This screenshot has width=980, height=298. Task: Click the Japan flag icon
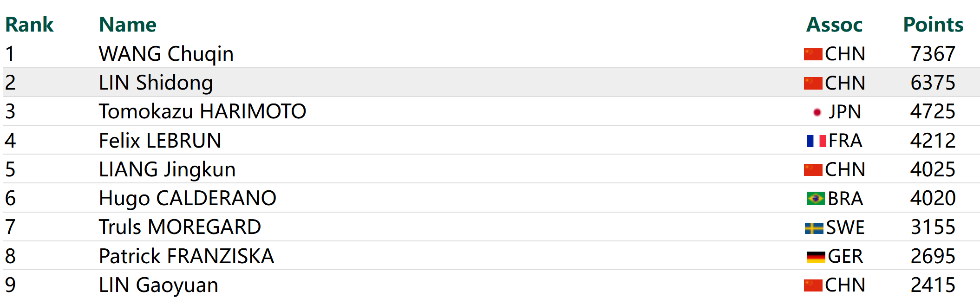coord(817,112)
